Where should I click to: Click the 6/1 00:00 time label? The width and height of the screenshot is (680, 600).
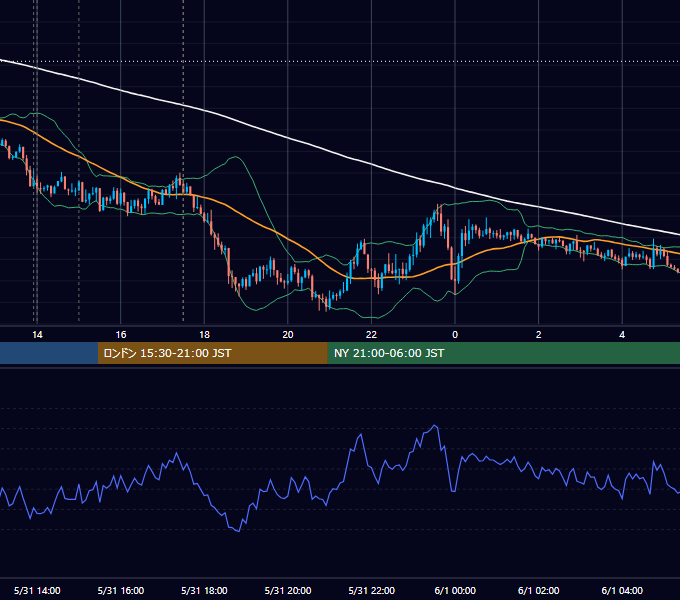tap(455, 590)
